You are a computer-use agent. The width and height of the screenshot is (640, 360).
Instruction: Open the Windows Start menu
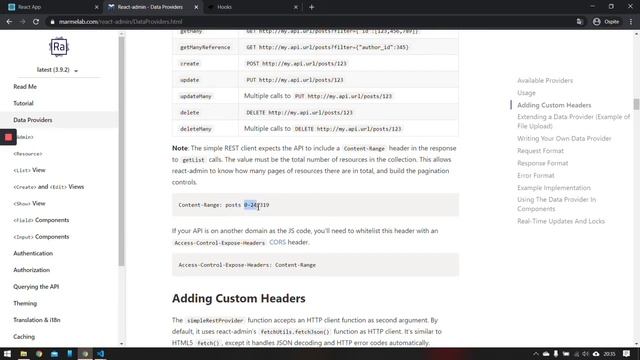click(x=7, y=354)
